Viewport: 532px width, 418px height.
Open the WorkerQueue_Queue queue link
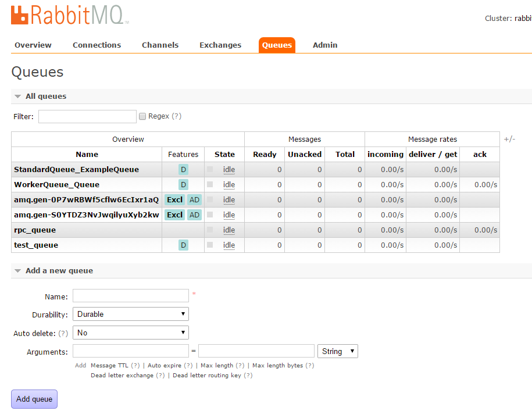pos(56,185)
